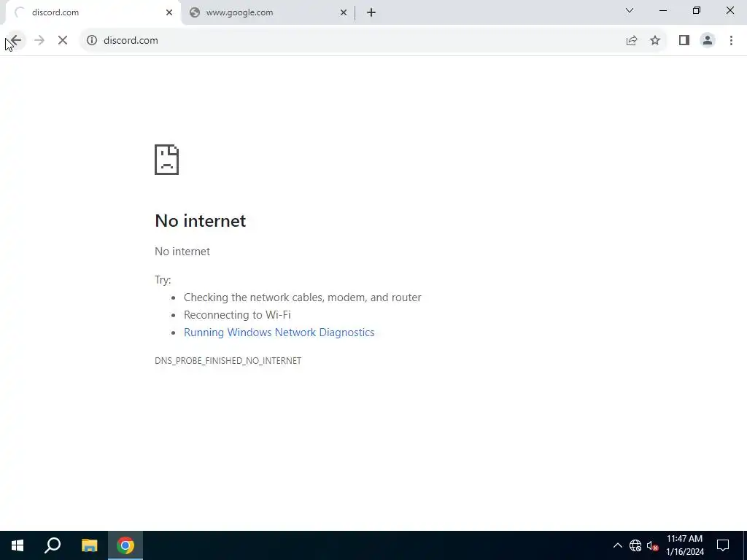747x560 pixels.
Task: Click the sad page error icon
Action: [167, 160]
